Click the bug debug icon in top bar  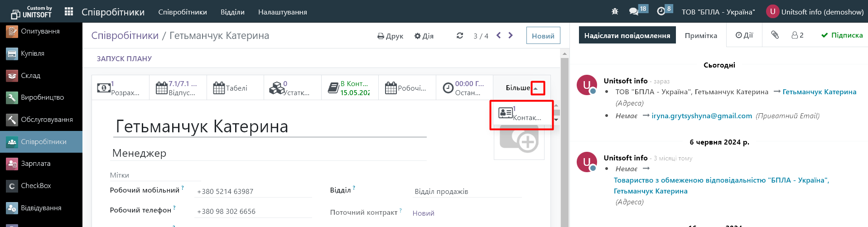pyautogui.click(x=615, y=12)
